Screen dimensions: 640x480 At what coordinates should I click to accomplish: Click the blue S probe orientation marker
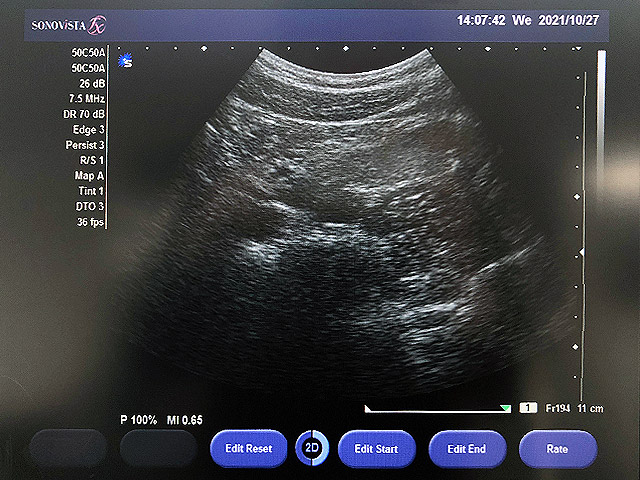click(x=125, y=61)
